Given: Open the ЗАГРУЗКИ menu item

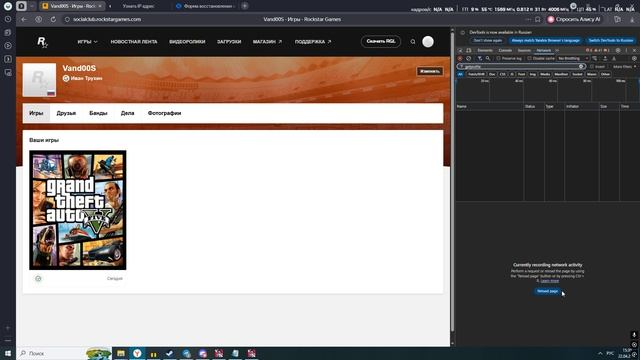Looking at the screenshot, I should point(229,42).
